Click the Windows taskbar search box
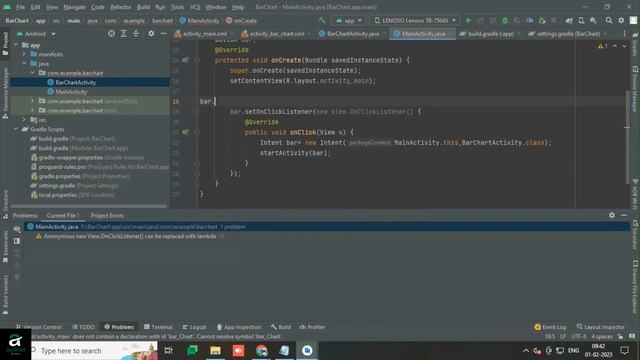This screenshot has width=640, height=360. click(94, 351)
